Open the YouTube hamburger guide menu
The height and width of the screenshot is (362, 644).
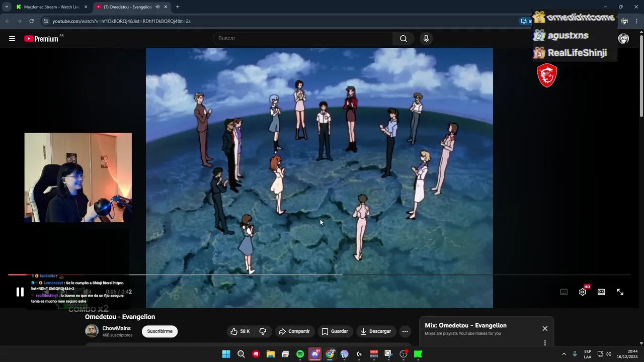coord(12,39)
